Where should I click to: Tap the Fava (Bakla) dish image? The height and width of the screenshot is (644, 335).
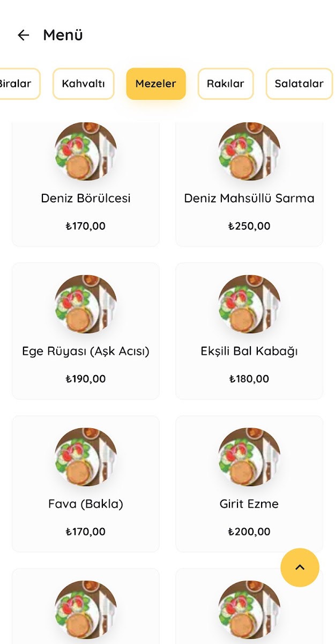click(x=86, y=457)
